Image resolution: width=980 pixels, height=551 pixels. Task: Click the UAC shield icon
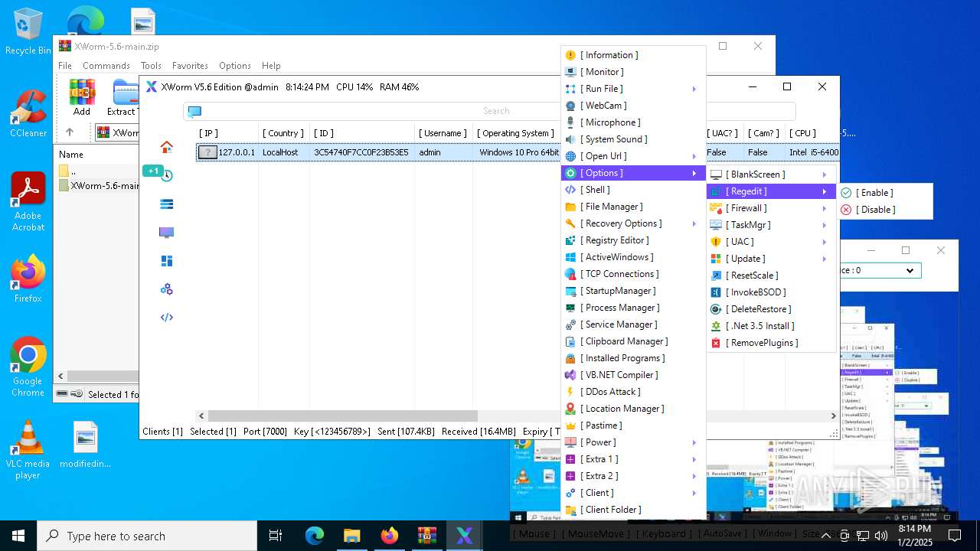[x=716, y=242]
